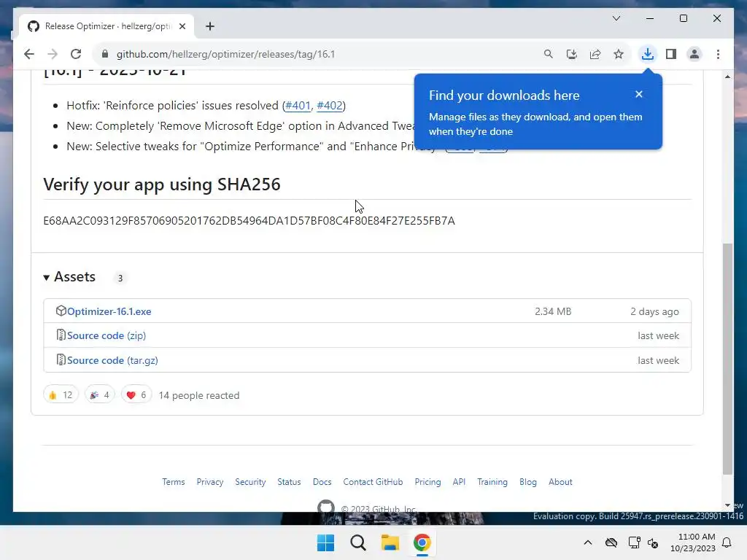This screenshot has height=560, width=747.
Task: Open File Explorer from taskbar
Action: (x=390, y=542)
